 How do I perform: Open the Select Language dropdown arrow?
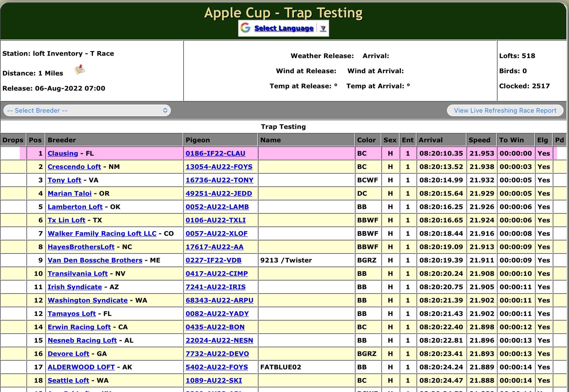323,28
